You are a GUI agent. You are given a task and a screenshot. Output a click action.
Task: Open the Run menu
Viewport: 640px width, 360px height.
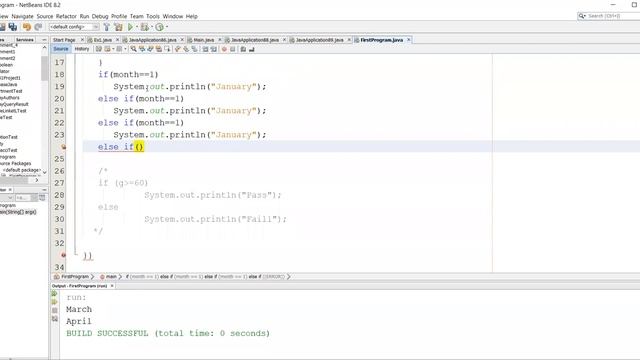(84, 16)
